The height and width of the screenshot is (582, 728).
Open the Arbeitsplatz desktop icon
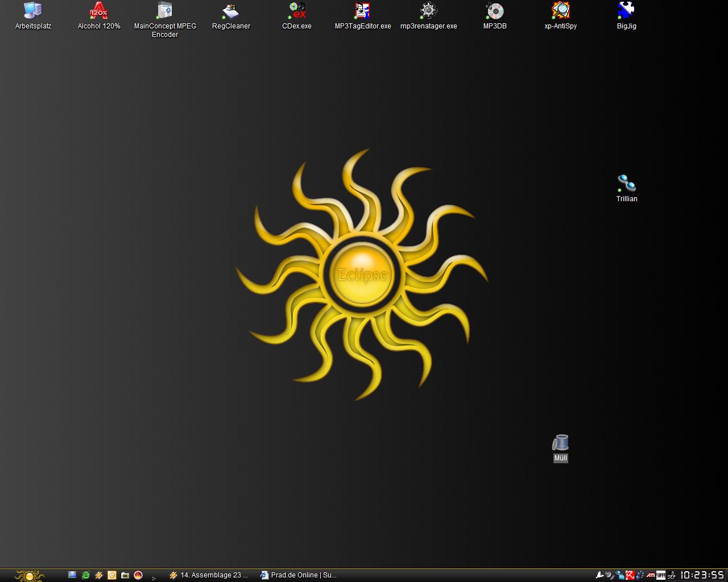[33, 11]
